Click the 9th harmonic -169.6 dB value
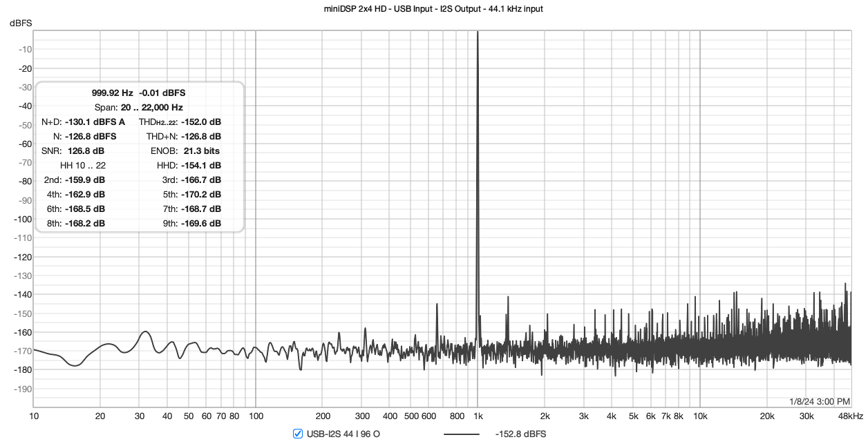Screen dimensions: 868x444 pyautogui.click(x=202, y=223)
